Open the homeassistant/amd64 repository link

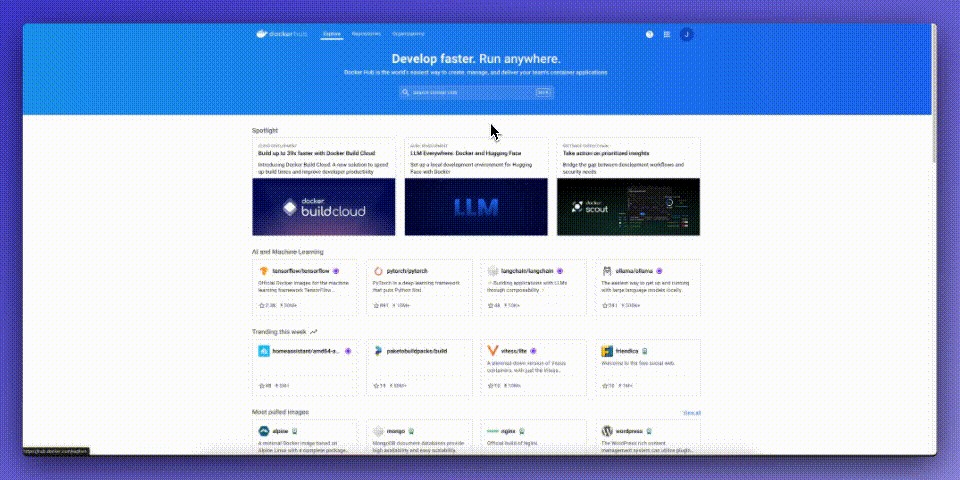(306, 351)
